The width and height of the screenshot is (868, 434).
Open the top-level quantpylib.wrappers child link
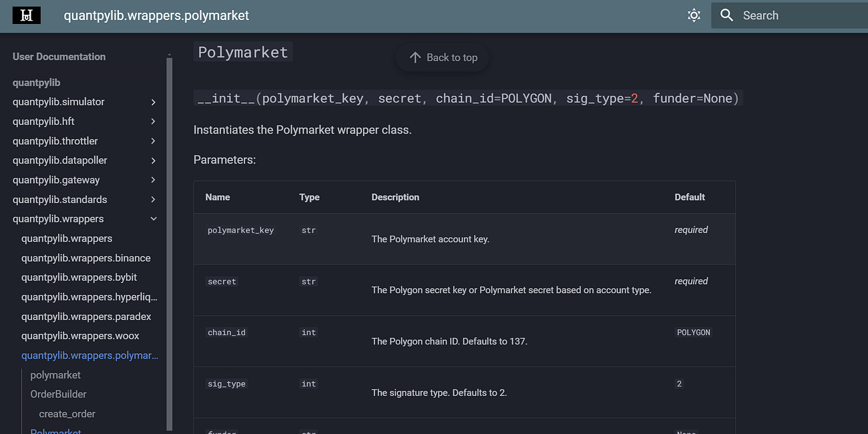(67, 238)
